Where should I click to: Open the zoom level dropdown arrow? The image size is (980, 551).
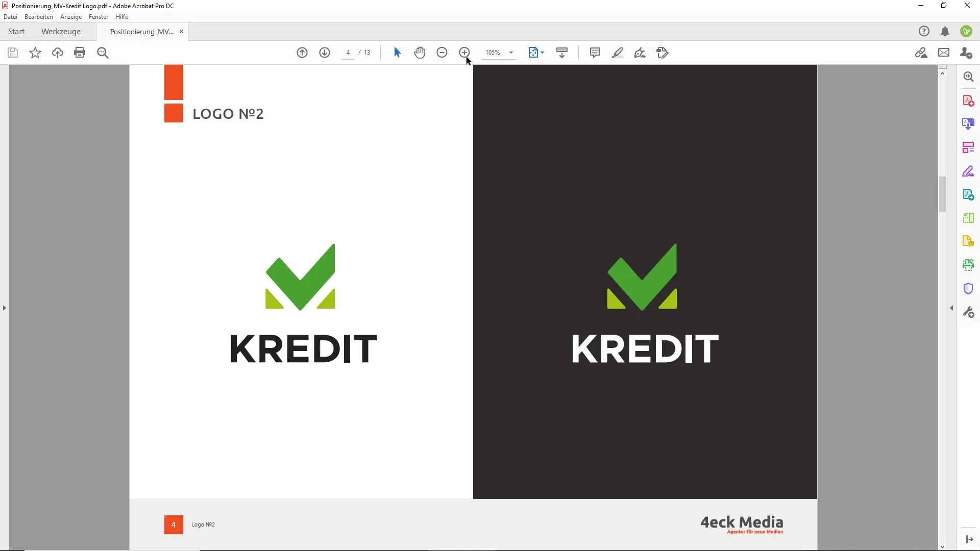tap(511, 53)
